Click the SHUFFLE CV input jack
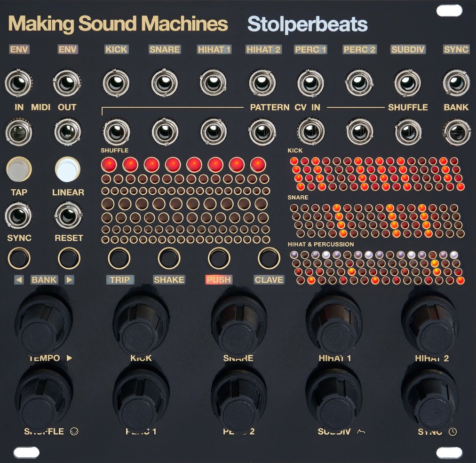The image size is (476, 463). tap(408, 132)
